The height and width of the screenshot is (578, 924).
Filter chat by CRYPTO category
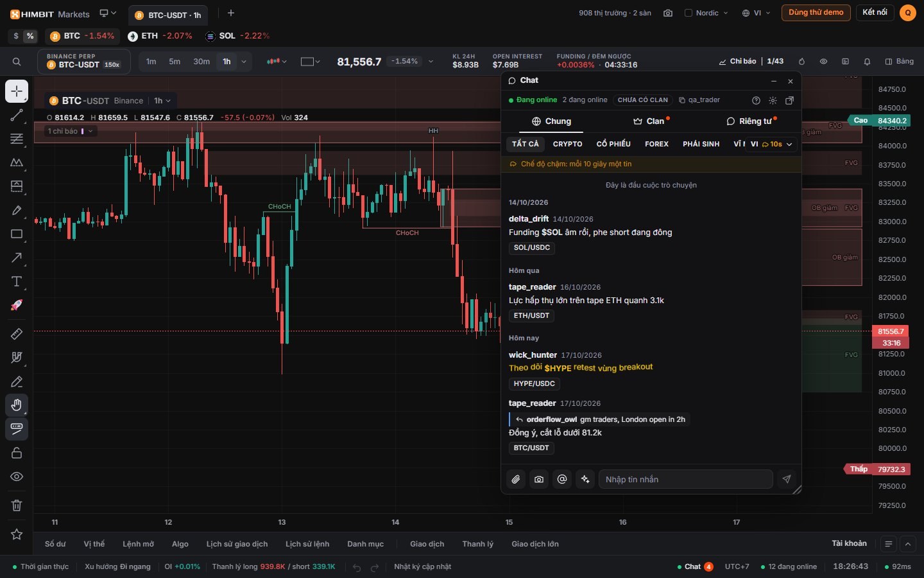pyautogui.click(x=568, y=144)
